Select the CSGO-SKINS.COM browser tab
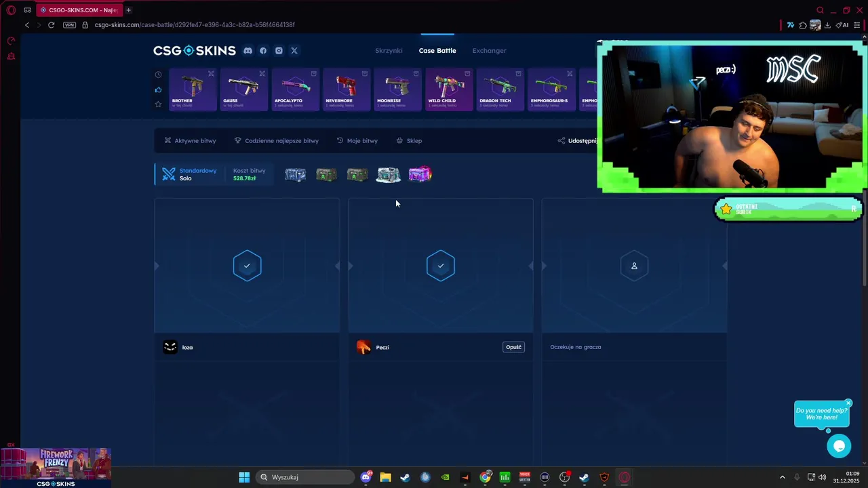 pyautogui.click(x=78, y=10)
